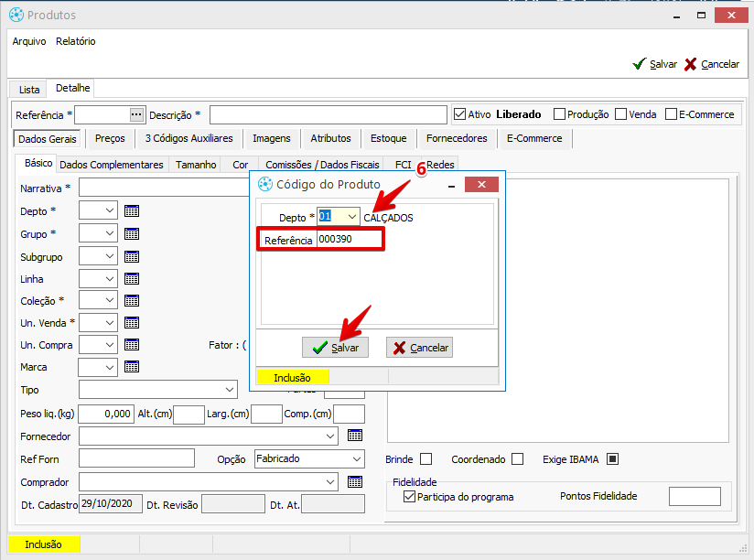Expand the Comprador dropdown

tap(331, 481)
